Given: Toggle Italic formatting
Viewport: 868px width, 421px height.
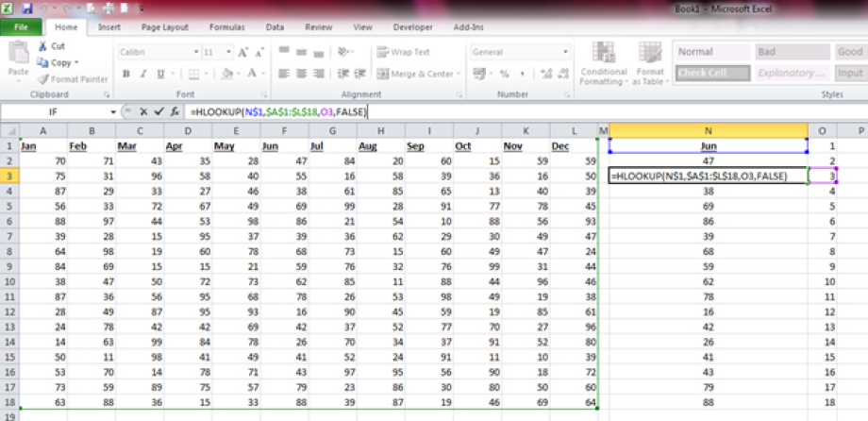Looking at the screenshot, I should tap(142, 74).
